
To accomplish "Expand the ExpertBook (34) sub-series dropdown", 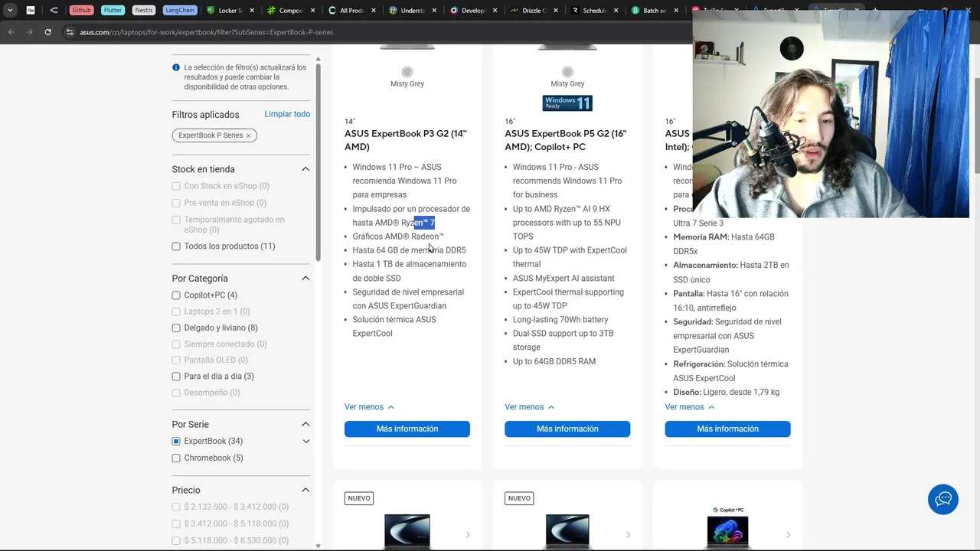I will 306,441.
